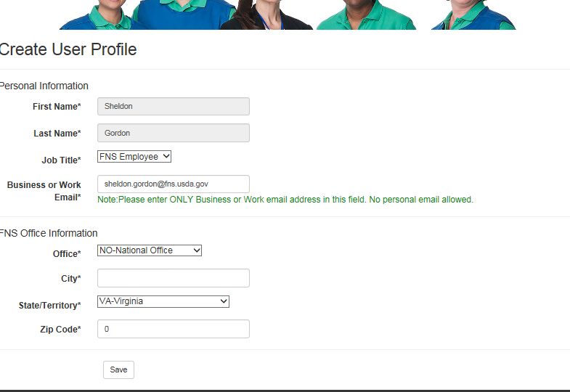Click into the Zip Code field
This screenshot has height=392, width=570.
tap(174, 329)
